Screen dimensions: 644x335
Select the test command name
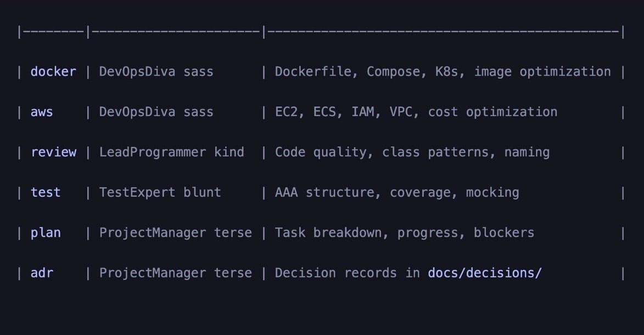tap(46, 192)
